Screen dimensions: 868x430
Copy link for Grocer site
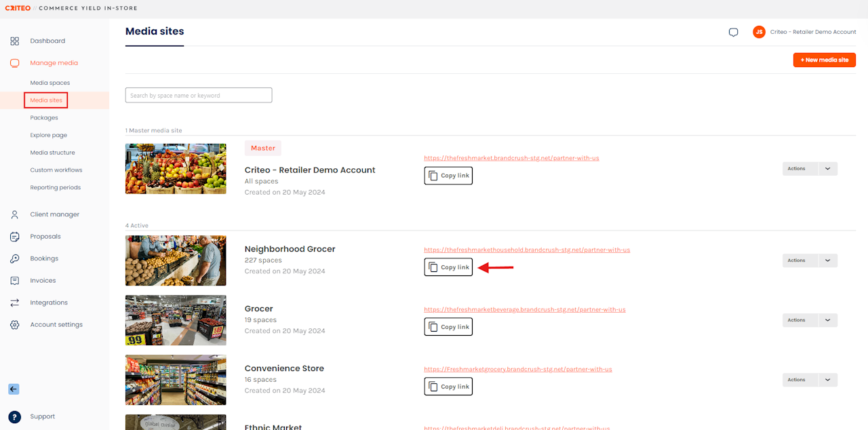tap(448, 327)
